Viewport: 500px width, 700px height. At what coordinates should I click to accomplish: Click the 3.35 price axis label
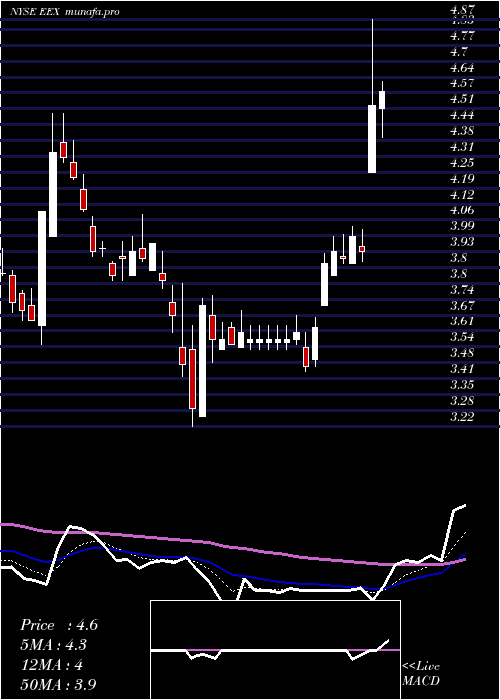[x=463, y=385]
